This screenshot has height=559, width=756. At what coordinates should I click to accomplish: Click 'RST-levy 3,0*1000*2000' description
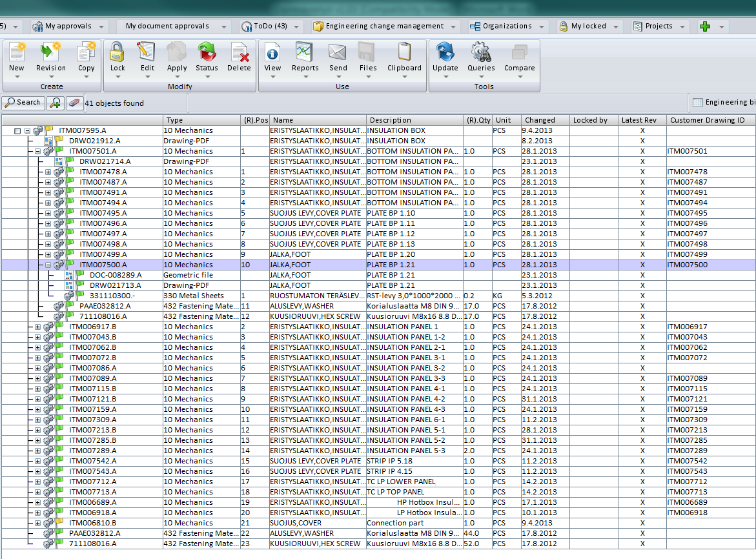(414, 296)
